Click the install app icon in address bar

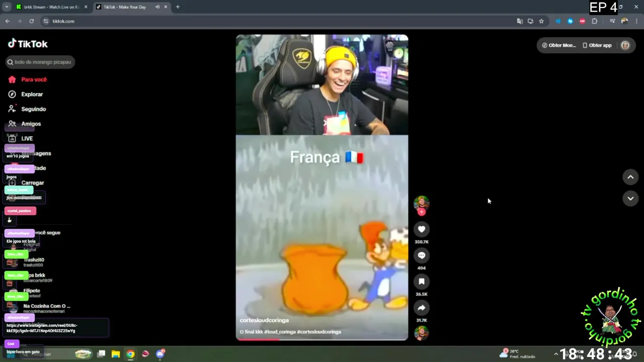click(530, 21)
